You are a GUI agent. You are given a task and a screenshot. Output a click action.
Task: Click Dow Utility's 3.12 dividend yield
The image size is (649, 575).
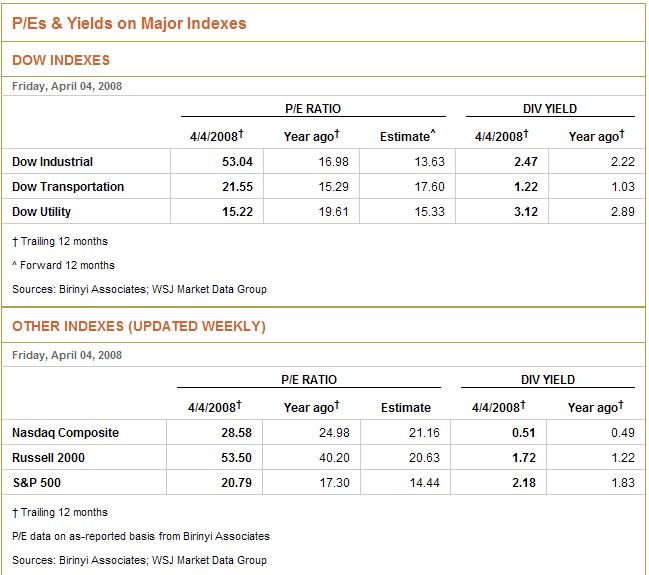pyautogui.click(x=525, y=212)
